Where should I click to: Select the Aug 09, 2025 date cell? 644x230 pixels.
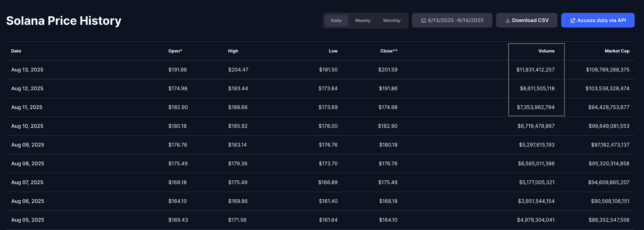pos(28,145)
